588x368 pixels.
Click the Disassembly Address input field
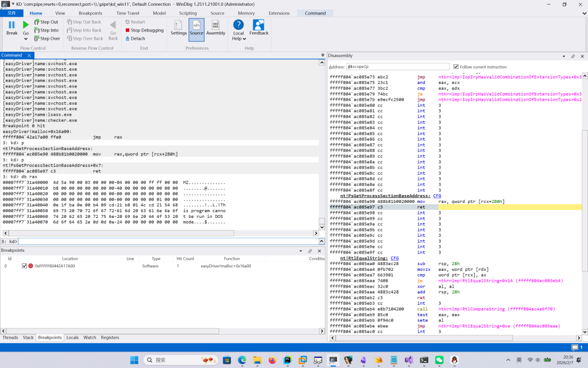398,67
